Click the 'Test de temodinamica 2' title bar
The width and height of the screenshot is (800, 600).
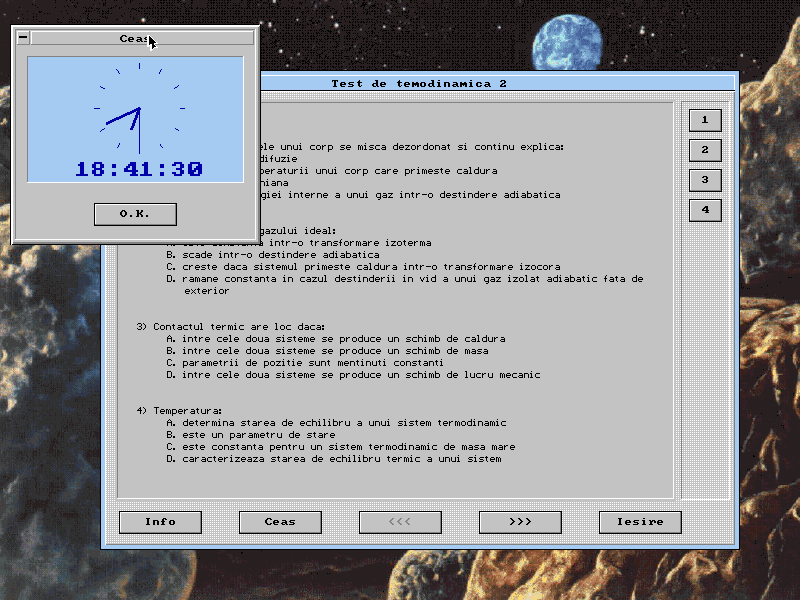tap(418, 84)
